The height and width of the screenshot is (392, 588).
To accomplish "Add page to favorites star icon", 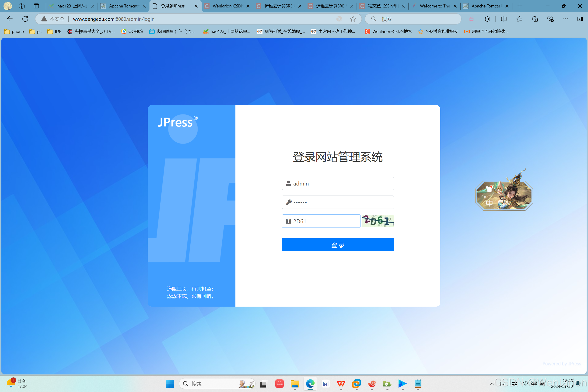I will (353, 19).
